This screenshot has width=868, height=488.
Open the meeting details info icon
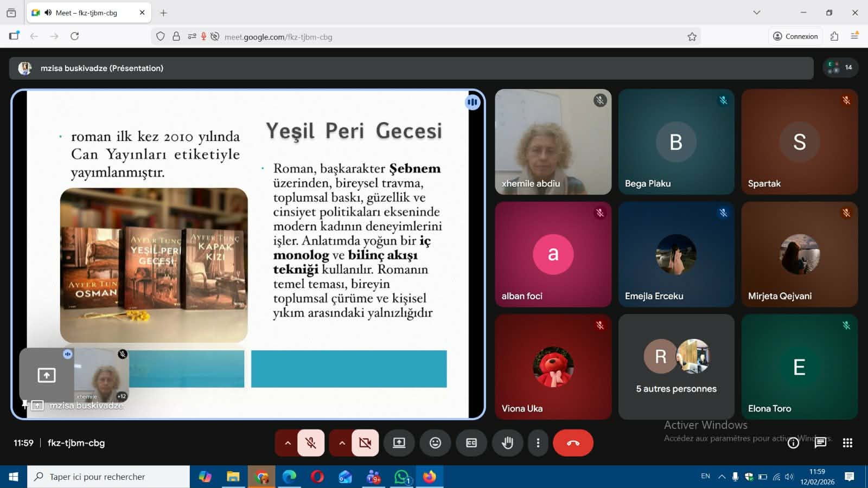793,443
